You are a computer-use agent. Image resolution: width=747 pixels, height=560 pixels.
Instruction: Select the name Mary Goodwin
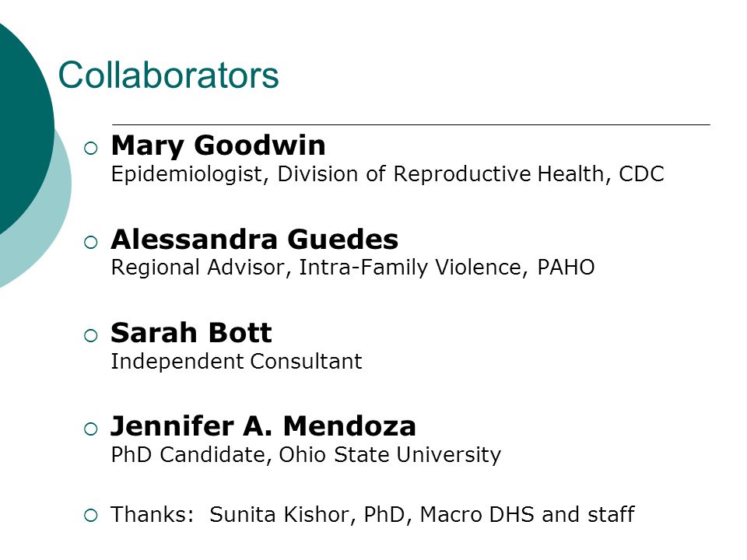218,146
